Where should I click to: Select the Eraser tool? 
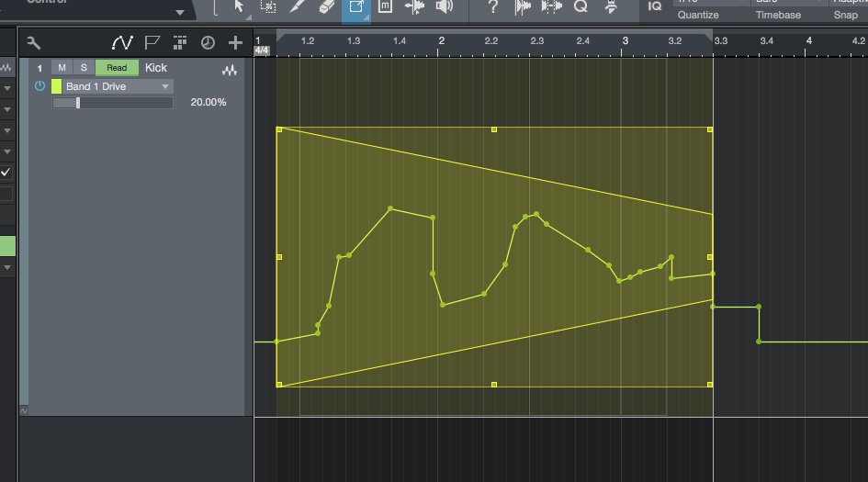(x=327, y=7)
